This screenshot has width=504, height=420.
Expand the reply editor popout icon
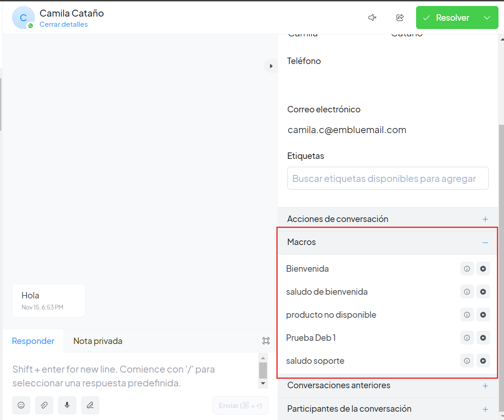point(266,341)
